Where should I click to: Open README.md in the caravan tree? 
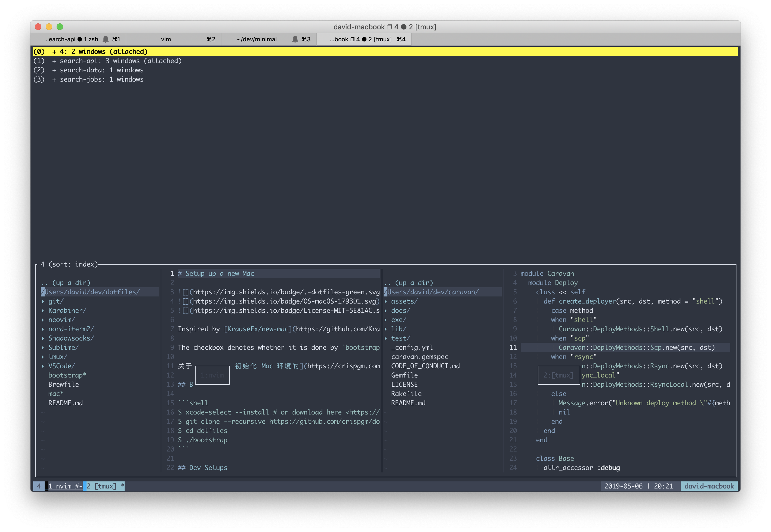pyautogui.click(x=408, y=403)
